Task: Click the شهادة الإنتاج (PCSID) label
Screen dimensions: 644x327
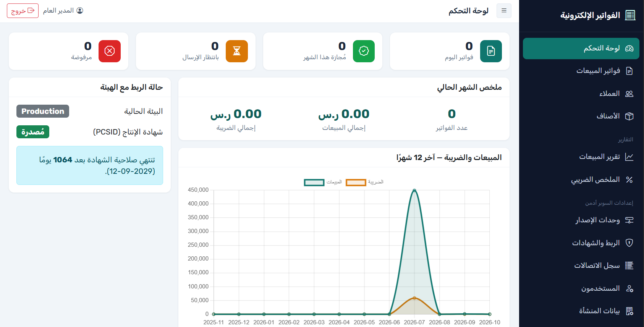Action: tap(128, 132)
